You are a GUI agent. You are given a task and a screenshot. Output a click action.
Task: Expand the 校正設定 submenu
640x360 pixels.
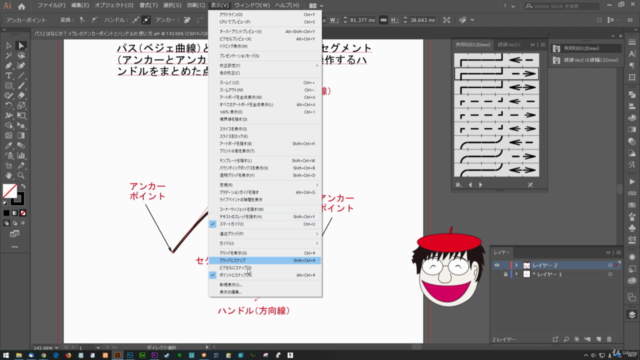[264, 66]
